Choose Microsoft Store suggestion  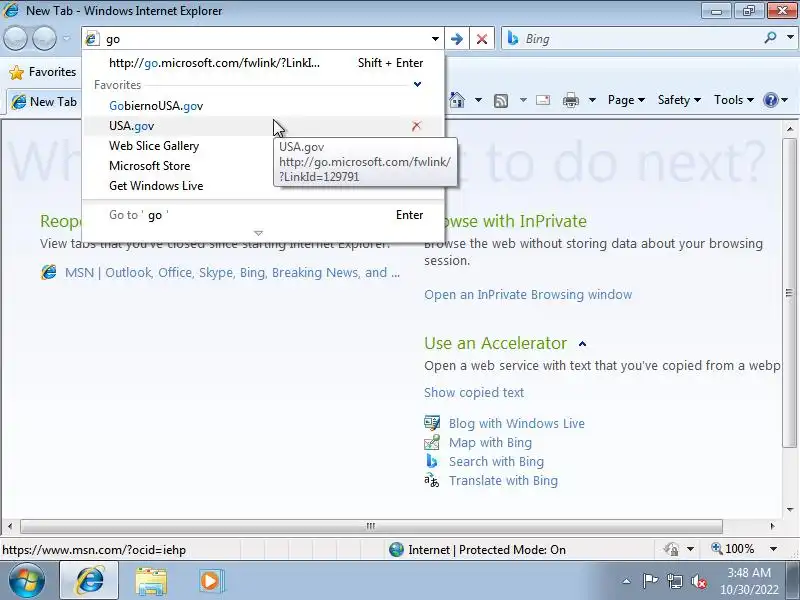[149, 166]
